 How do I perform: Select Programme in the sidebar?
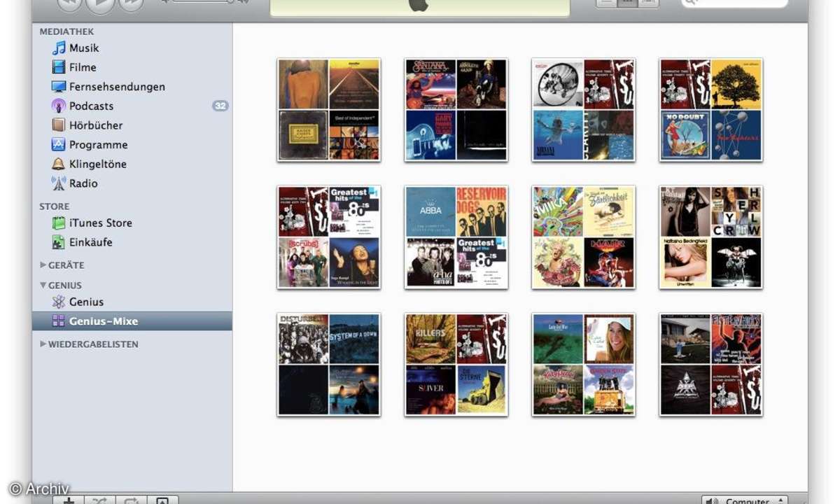98,145
